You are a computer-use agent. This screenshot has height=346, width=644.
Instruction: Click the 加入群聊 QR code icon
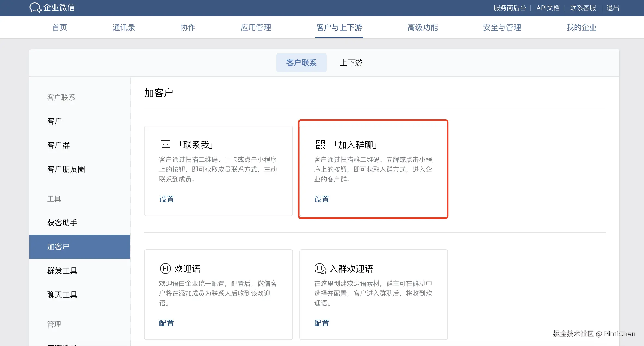pos(320,145)
